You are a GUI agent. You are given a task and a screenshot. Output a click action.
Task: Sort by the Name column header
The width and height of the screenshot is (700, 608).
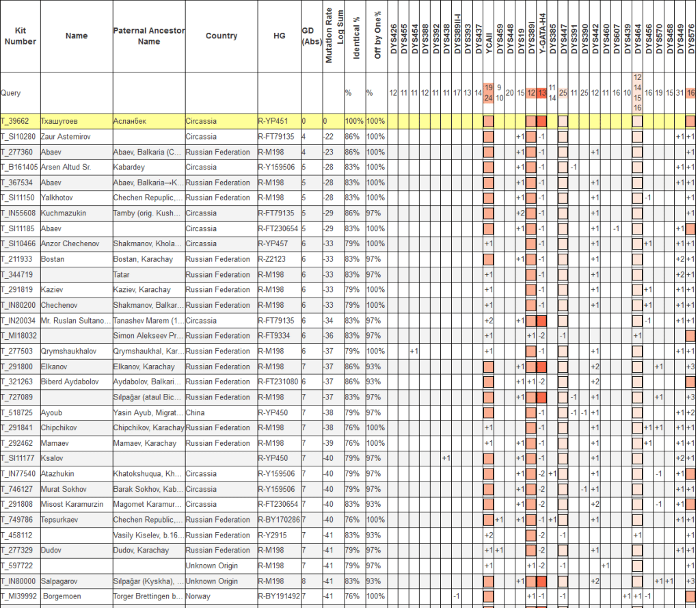76,36
